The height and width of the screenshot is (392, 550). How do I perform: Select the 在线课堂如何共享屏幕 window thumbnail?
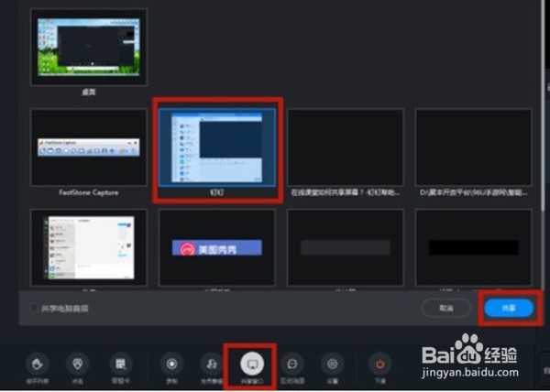[346, 147]
